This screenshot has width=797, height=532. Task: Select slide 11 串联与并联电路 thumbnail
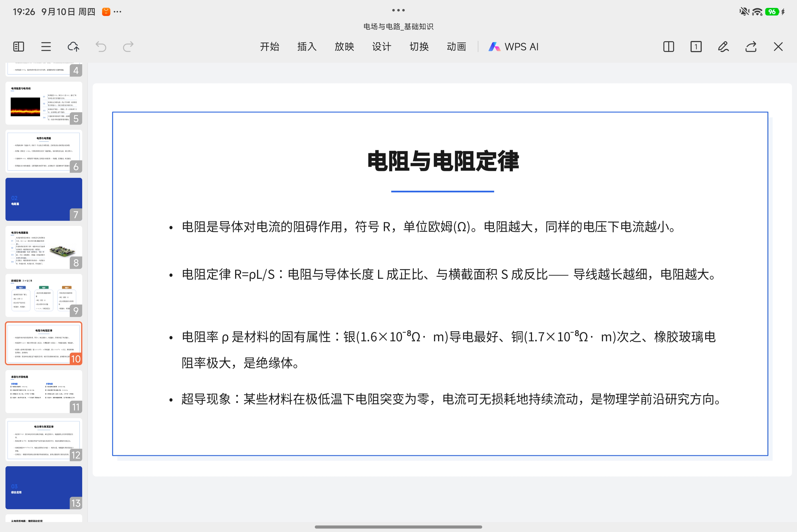44,392
